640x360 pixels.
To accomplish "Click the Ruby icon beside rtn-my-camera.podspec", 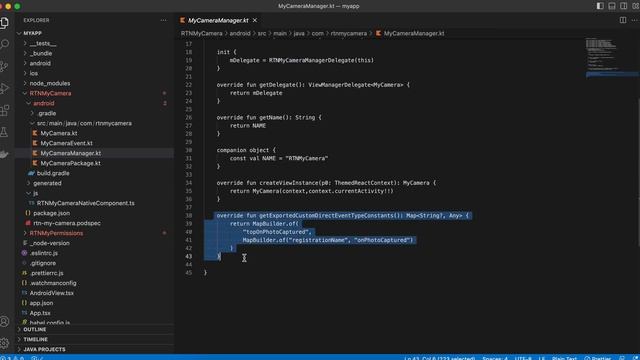I will [x=28, y=223].
